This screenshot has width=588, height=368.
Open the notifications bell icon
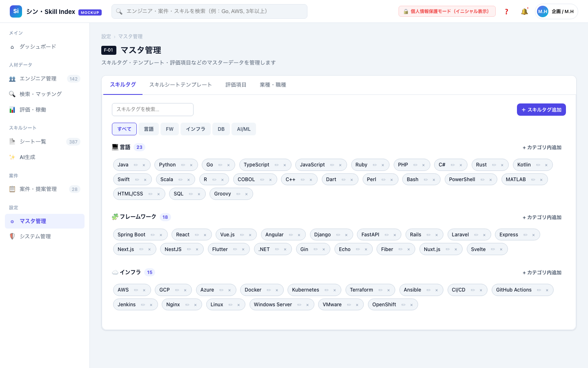coord(524,11)
